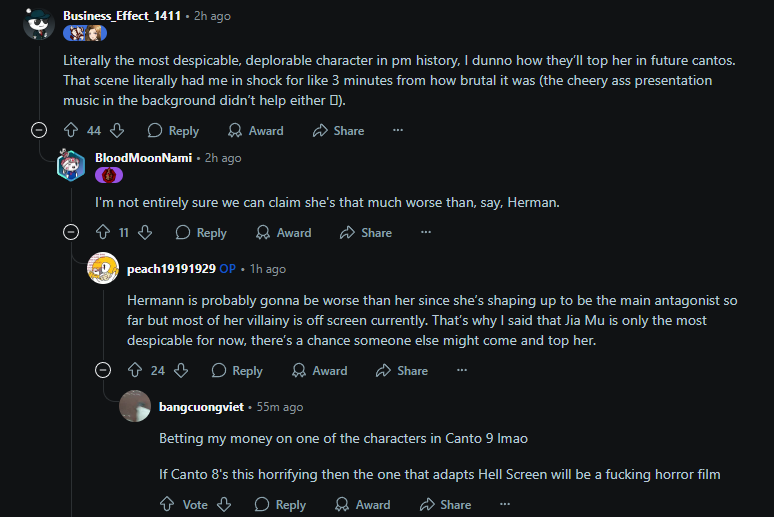Downvote peach19191929's comment

tap(181, 370)
